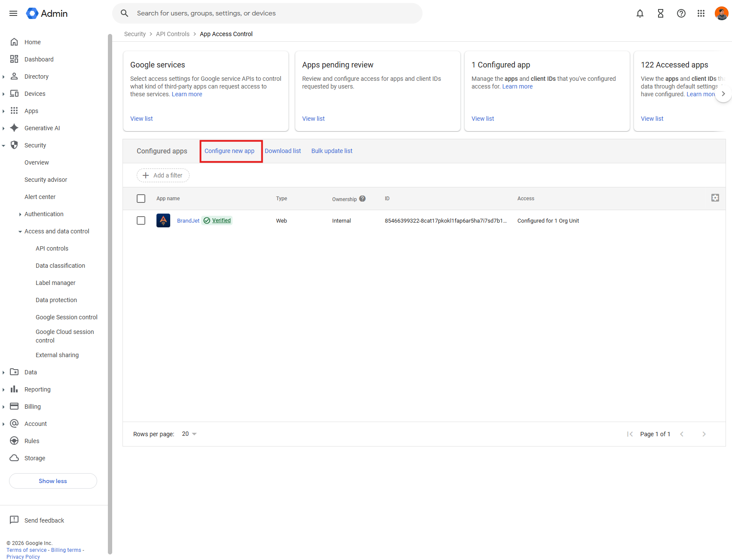
Task: Expand the Devices section arrow
Action: tap(3, 94)
